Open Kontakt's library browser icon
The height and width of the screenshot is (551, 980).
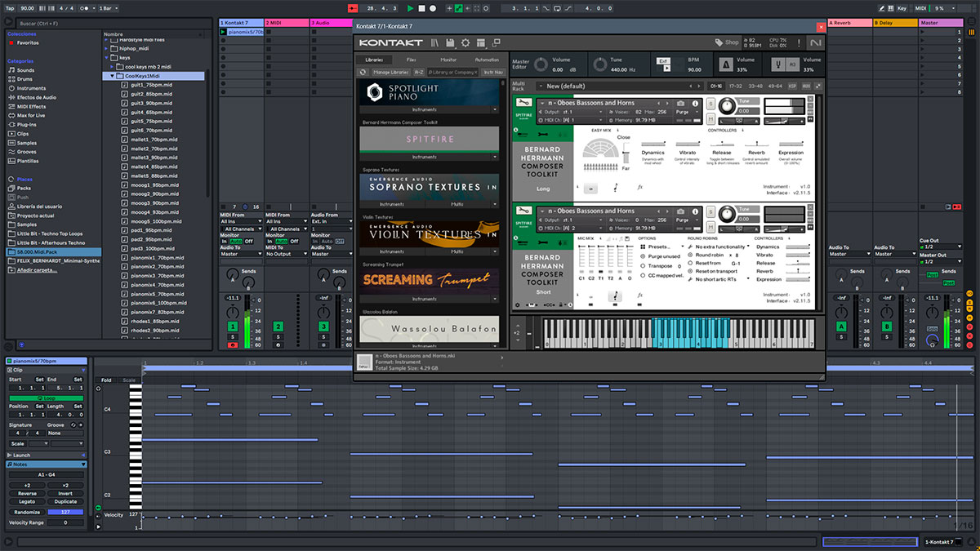435,42
